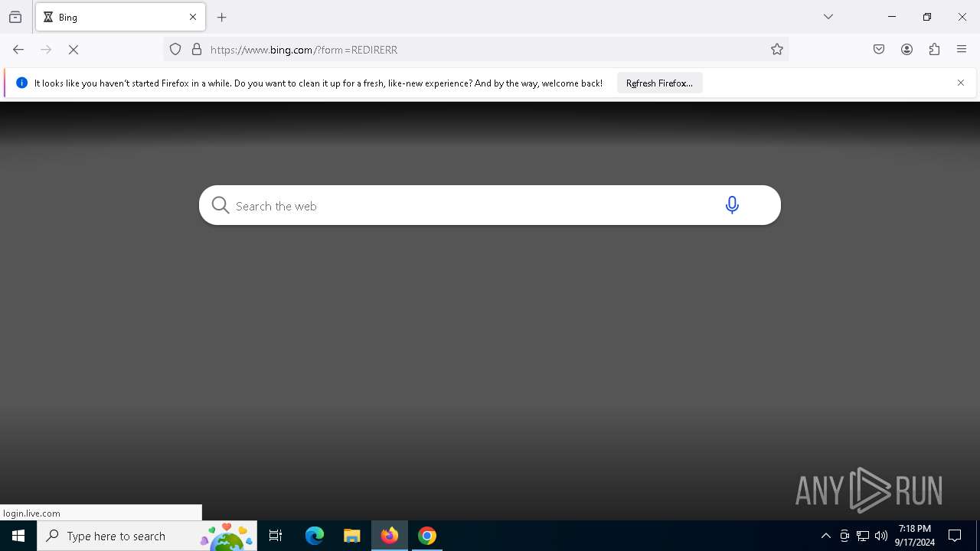The image size is (980, 551).
Task: Click the Bing Search the web box
Action: pos(490,205)
